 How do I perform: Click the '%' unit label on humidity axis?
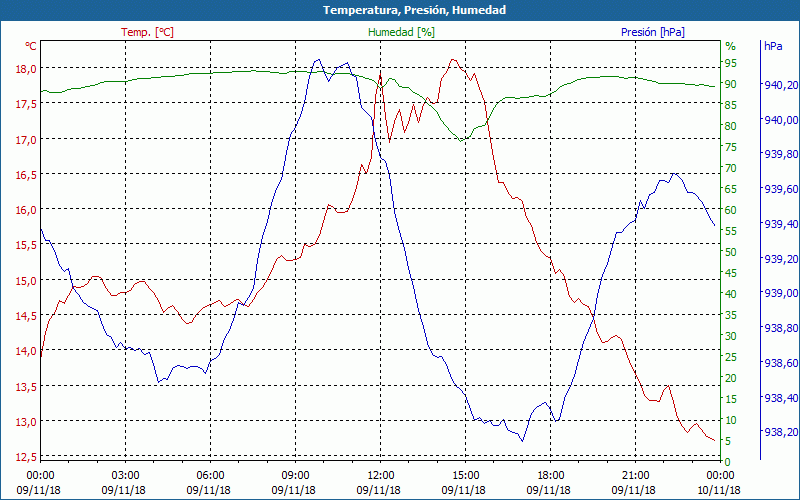(x=731, y=46)
